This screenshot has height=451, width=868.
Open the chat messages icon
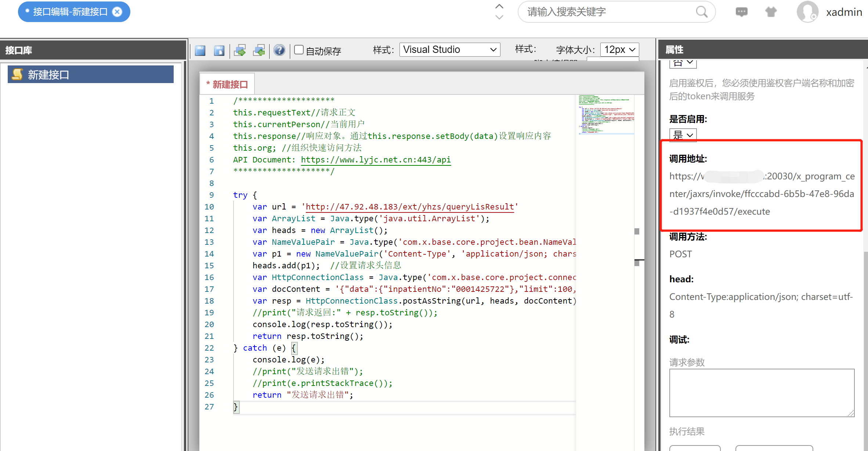coord(741,12)
